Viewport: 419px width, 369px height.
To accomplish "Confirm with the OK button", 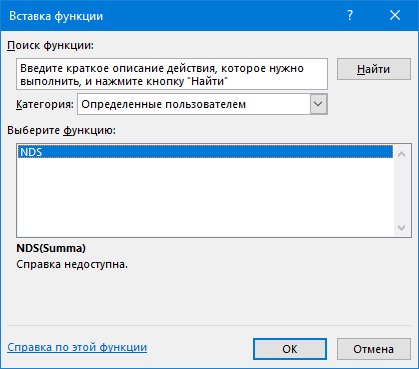I will [x=290, y=349].
